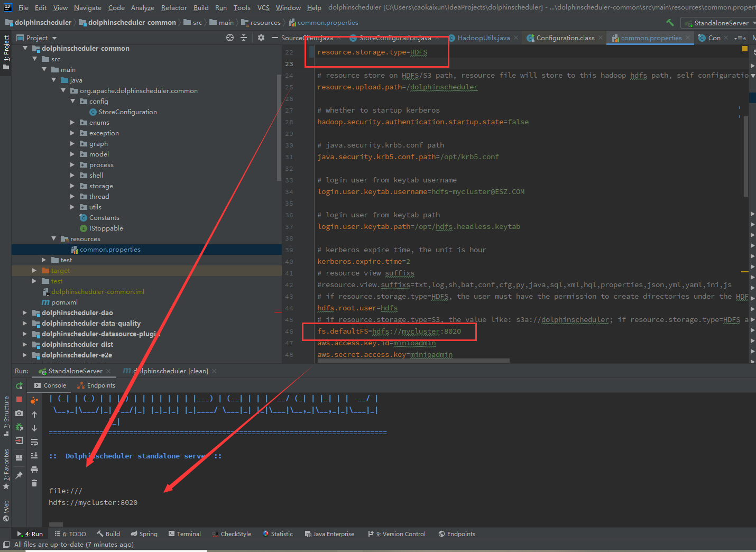Toggle soft-wrap in the console
756x552 pixels.
coord(34,442)
